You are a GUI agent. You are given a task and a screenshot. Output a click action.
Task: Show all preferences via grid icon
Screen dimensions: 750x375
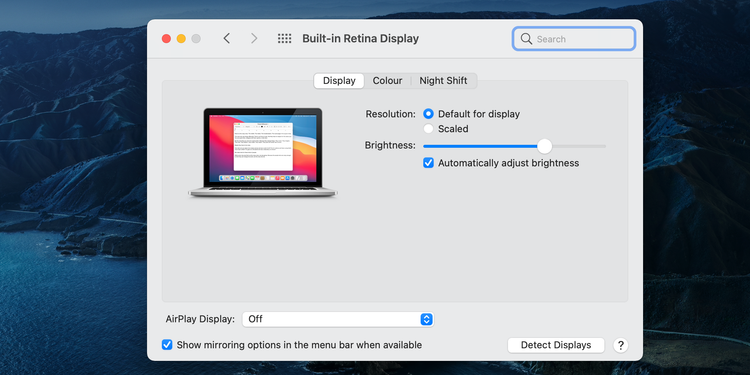pos(285,39)
